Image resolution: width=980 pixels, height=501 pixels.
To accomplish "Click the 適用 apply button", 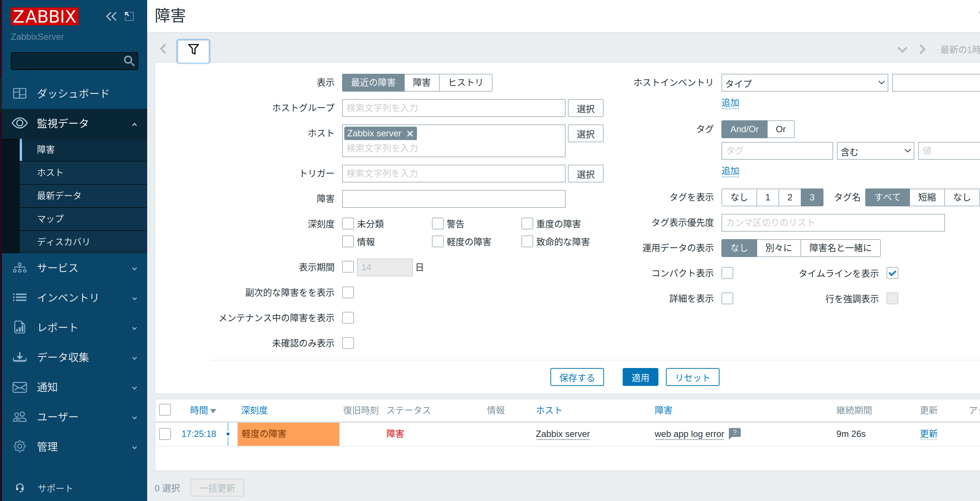I will tap(640, 377).
